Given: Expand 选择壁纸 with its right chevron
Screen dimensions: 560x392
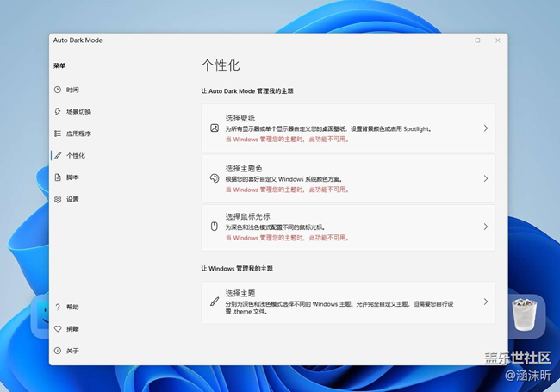Looking at the screenshot, I should 486,128.
